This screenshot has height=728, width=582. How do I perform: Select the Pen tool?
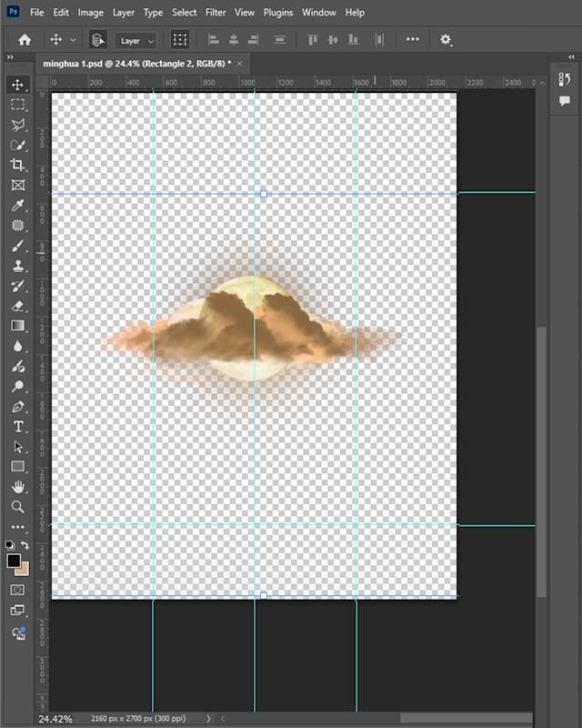point(17,407)
